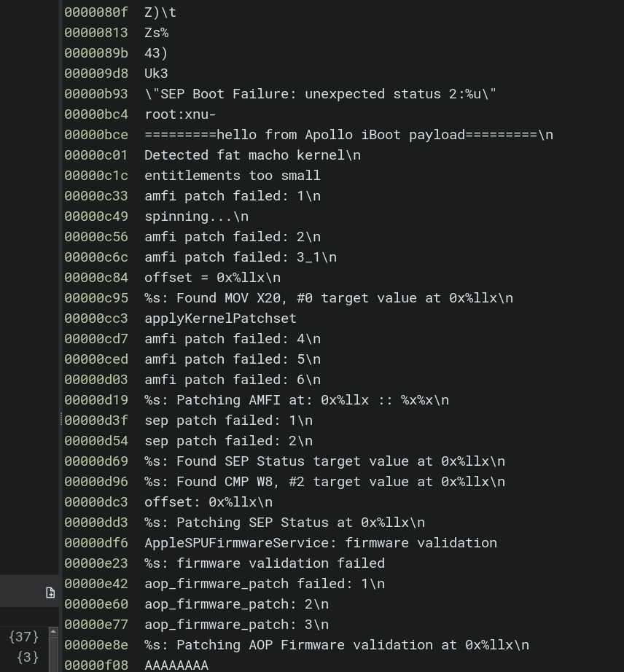Navigate to address 00000cc3
Screen dimensions: 624x672
pyautogui.click(x=95, y=319)
